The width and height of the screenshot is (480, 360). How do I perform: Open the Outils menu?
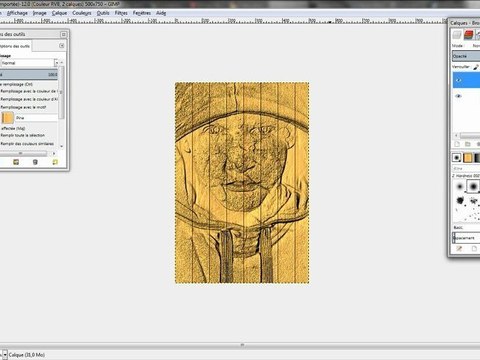(103, 13)
